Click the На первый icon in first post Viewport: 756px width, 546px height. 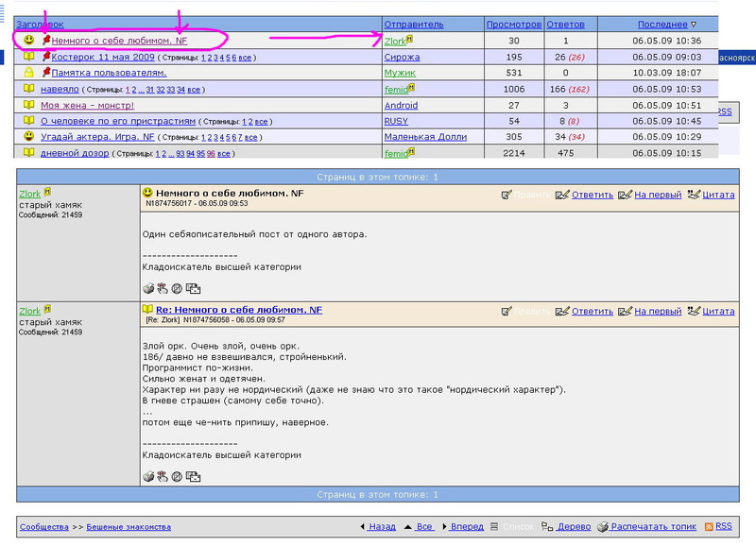pos(624,195)
